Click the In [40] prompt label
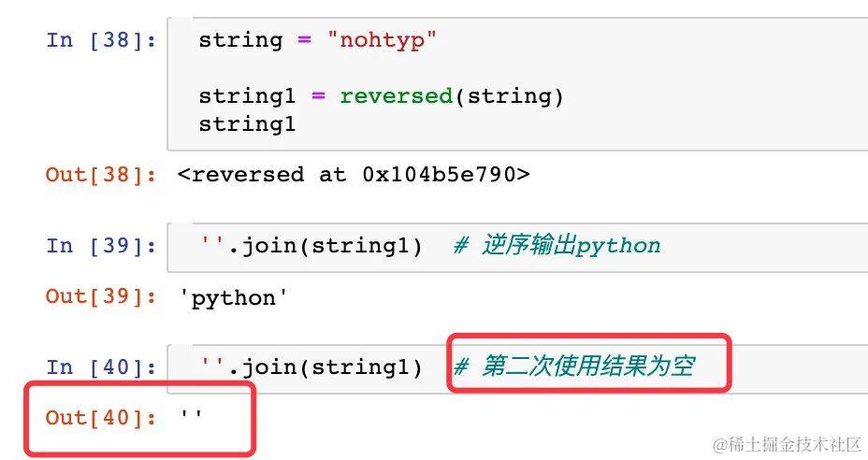 click(x=101, y=367)
